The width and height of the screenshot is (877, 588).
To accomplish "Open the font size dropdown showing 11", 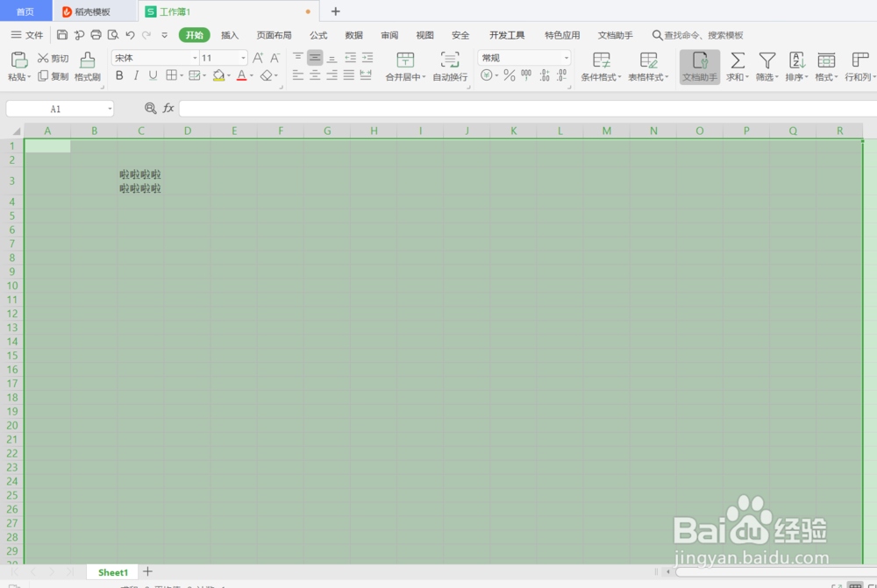I will (x=220, y=57).
